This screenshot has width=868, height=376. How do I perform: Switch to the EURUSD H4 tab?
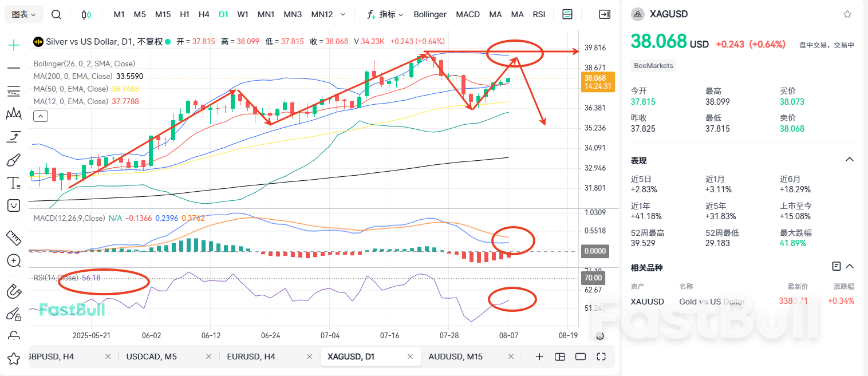click(x=252, y=357)
